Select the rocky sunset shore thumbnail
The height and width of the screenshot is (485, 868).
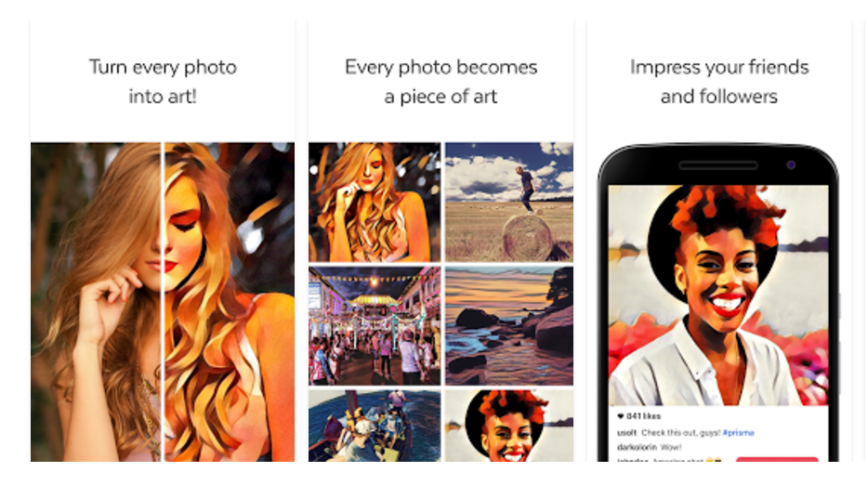[x=509, y=325]
